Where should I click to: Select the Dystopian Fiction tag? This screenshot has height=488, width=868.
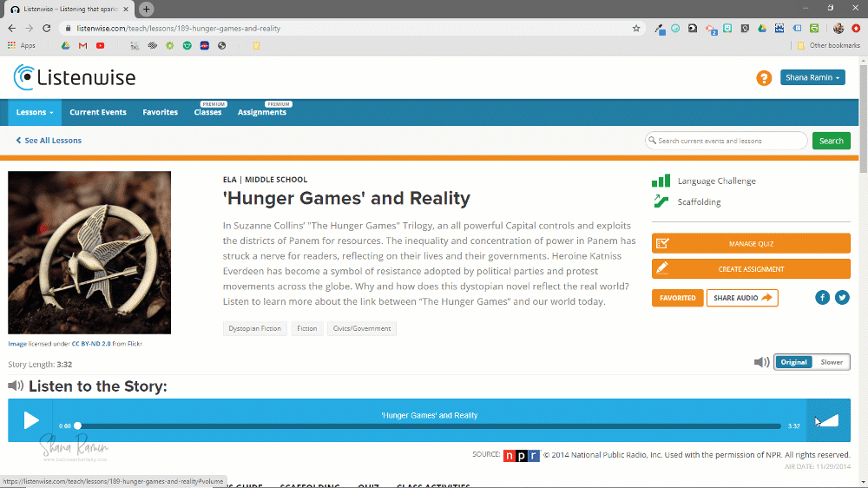coord(254,328)
